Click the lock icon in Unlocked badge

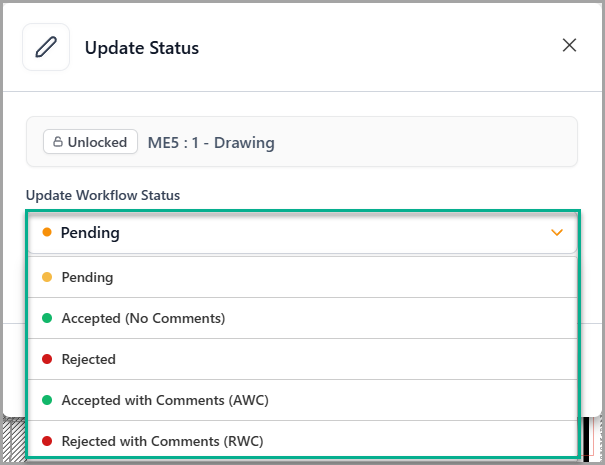[x=58, y=142]
